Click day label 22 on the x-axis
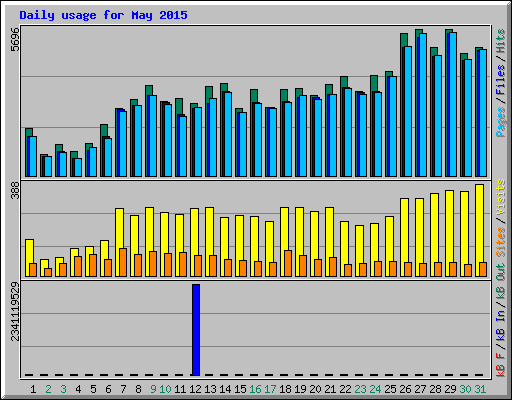 [x=345, y=389]
